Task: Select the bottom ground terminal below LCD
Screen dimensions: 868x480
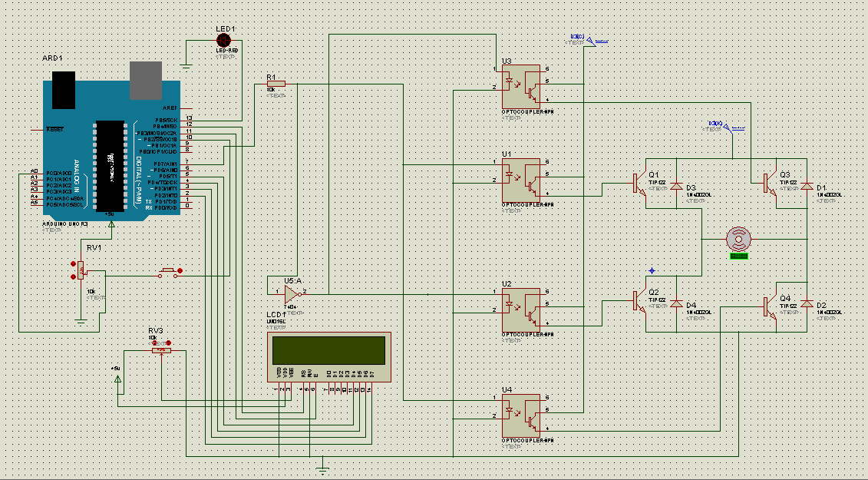Action: tap(323, 471)
